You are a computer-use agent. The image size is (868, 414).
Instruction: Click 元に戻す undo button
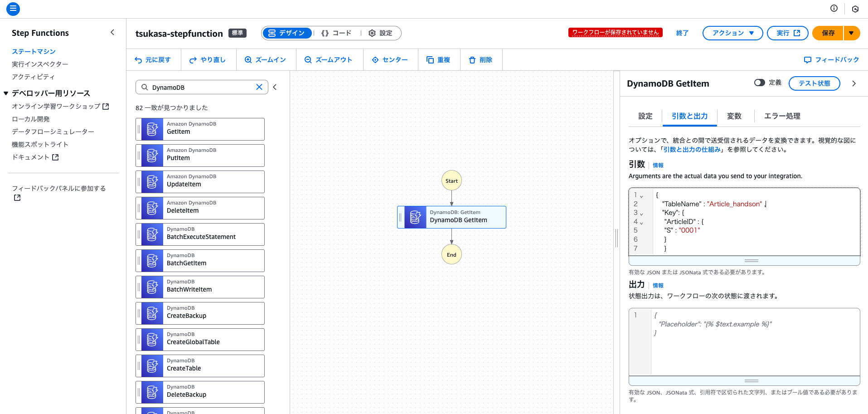pyautogui.click(x=153, y=60)
